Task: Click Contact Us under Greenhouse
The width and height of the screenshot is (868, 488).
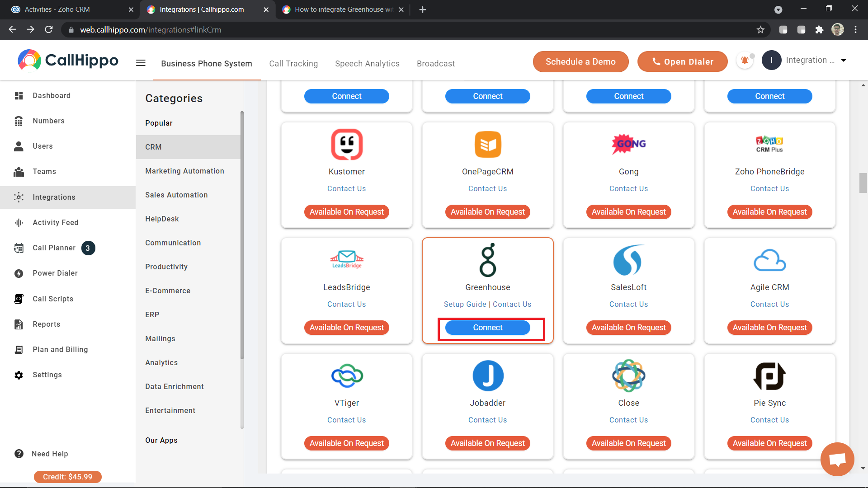Action: point(512,304)
